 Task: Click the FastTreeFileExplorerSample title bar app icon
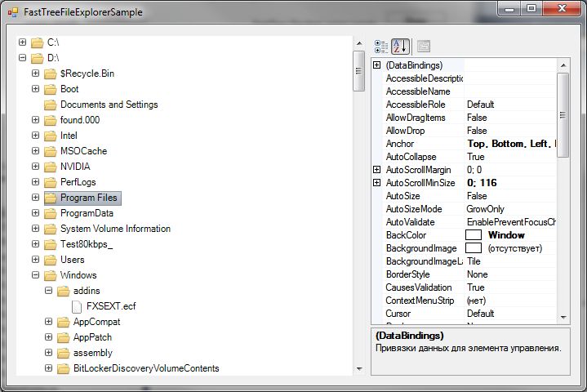click(13, 12)
